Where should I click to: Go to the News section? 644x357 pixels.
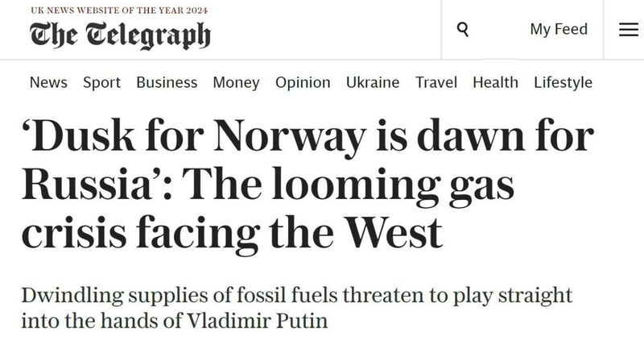[48, 82]
